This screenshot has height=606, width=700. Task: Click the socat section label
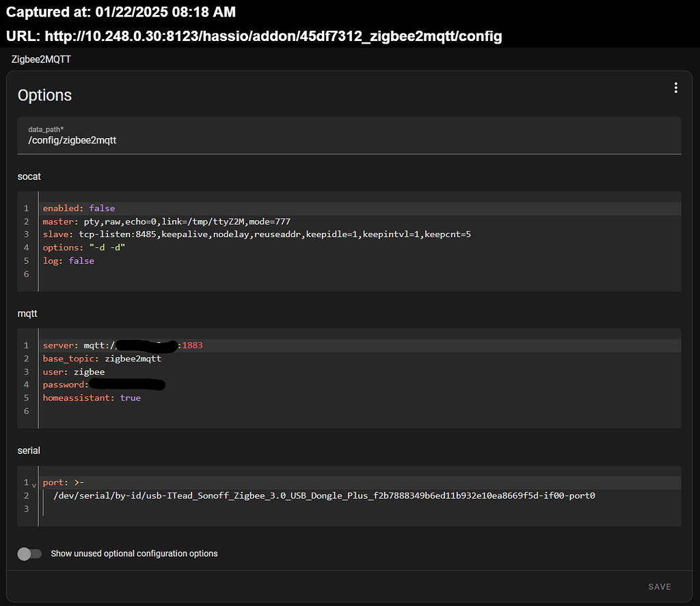(x=29, y=177)
